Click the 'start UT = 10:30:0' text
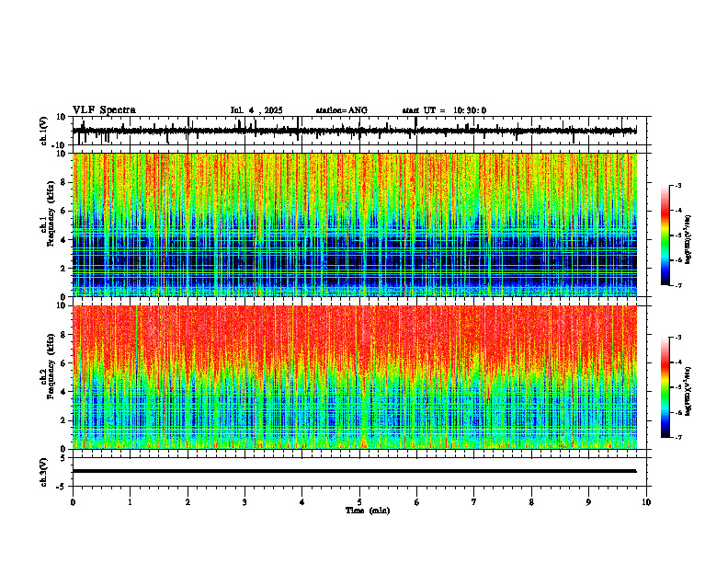The height and width of the screenshot is (563, 728). point(444,110)
